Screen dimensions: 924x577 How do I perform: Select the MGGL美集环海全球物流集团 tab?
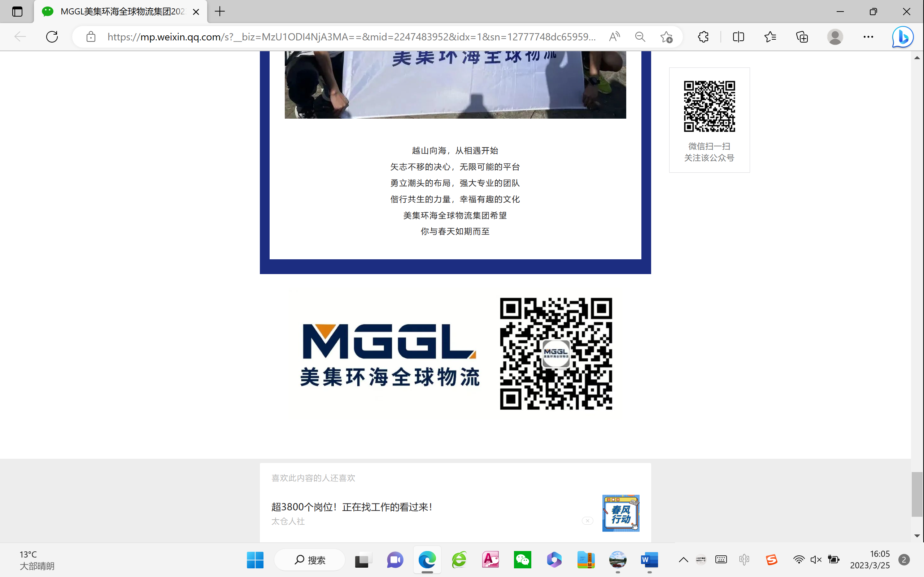[122, 12]
